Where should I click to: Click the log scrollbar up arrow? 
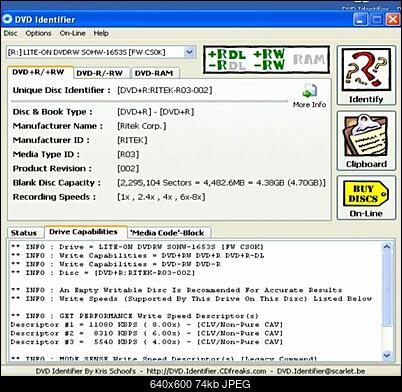[x=387, y=247]
